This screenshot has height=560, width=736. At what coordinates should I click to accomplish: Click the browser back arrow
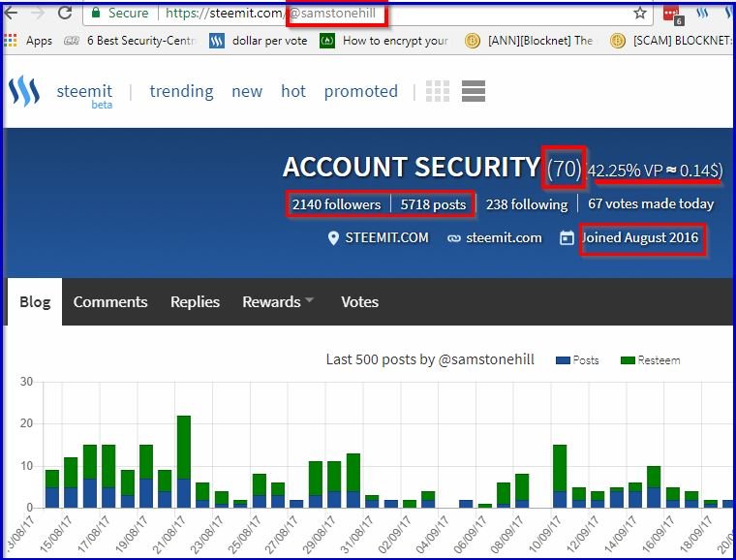[11, 13]
